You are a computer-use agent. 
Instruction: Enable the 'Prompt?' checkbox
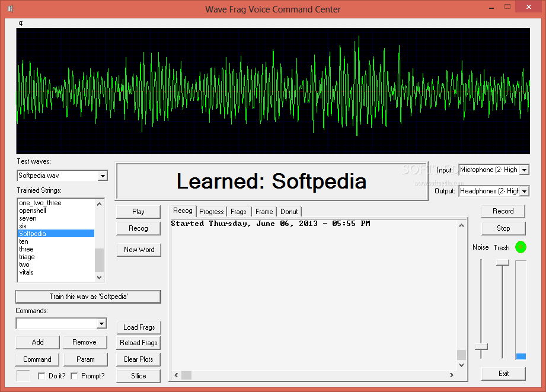coord(74,376)
